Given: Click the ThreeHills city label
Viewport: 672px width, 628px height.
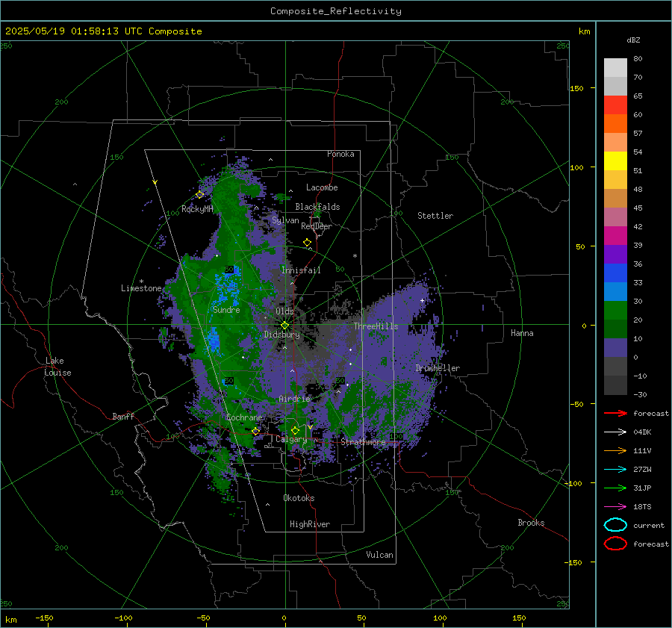Looking at the screenshot, I should coord(376,326).
